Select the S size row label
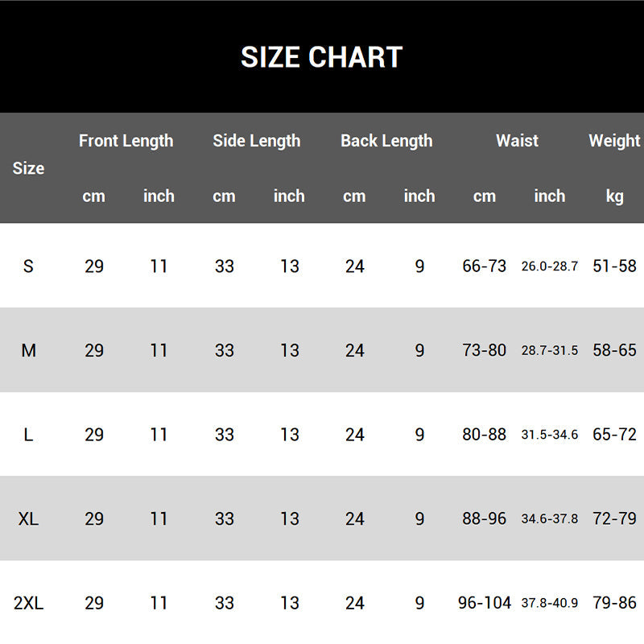The width and height of the screenshot is (644, 644). 28,266
